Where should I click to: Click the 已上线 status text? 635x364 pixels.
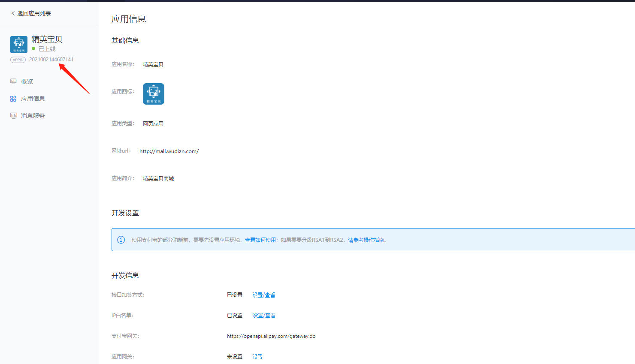(x=47, y=49)
